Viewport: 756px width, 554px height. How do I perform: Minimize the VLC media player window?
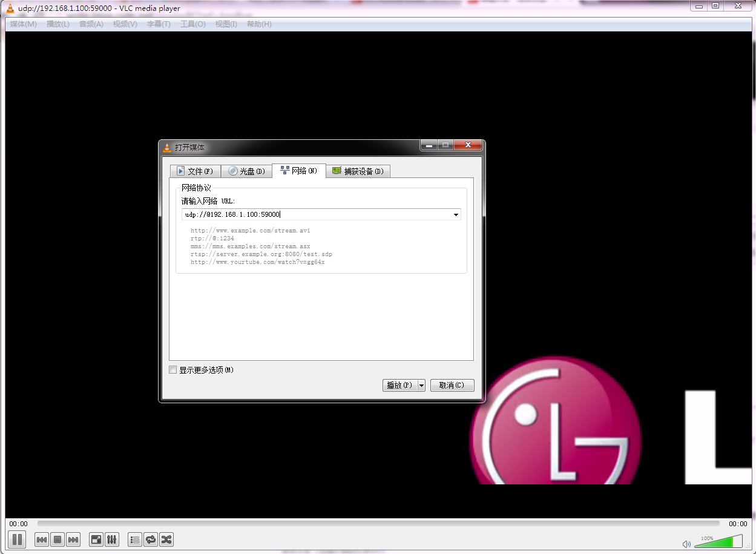[699, 5]
